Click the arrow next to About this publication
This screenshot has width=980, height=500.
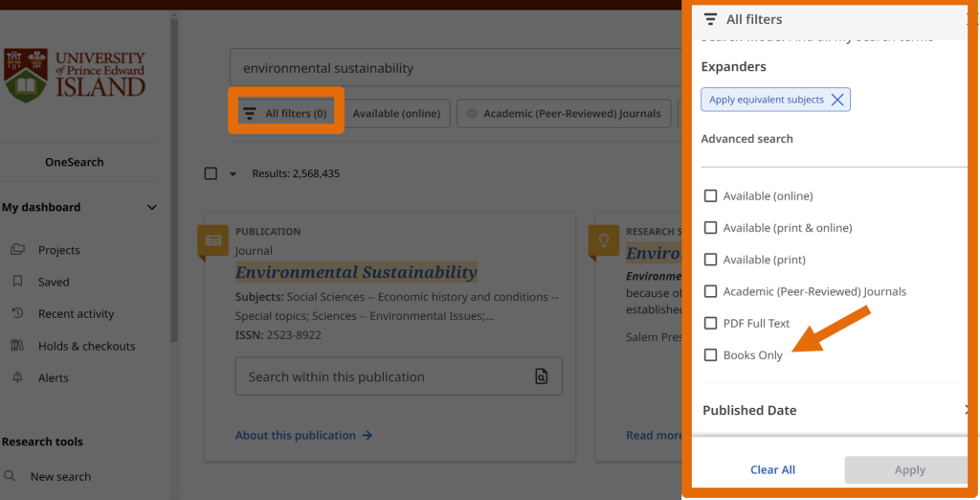click(367, 435)
